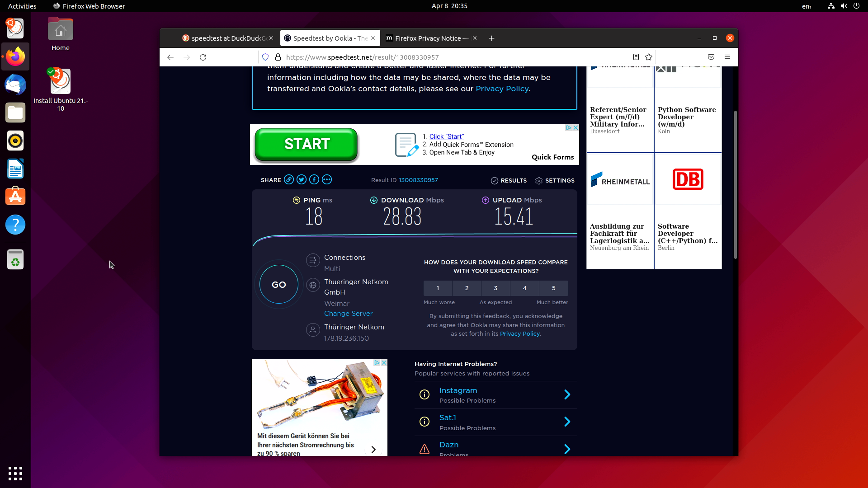The image size is (868, 488).
Task: Open RESULTS history
Action: [x=509, y=180]
